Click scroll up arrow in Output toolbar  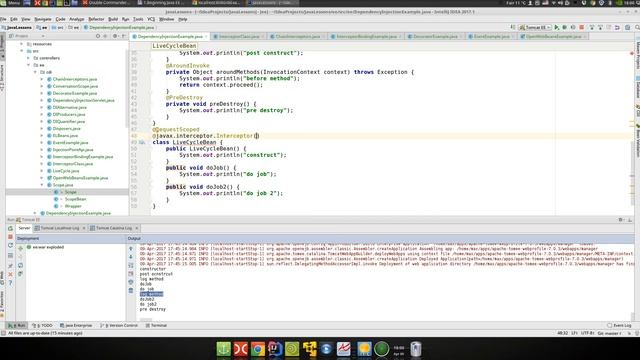coord(131,248)
